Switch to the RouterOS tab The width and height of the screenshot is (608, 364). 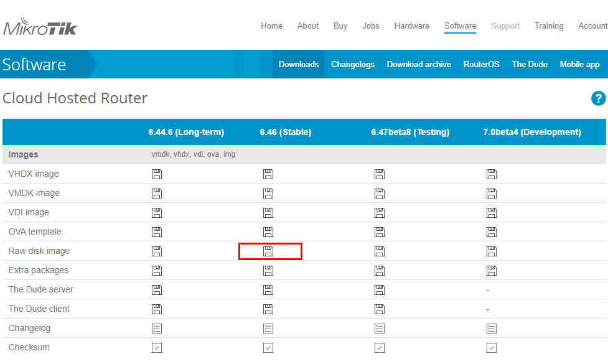pos(481,64)
